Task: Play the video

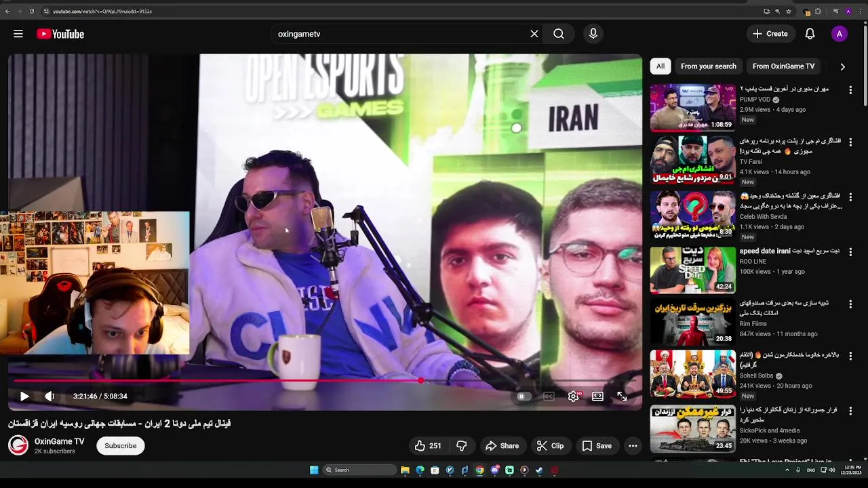Action: [x=24, y=396]
